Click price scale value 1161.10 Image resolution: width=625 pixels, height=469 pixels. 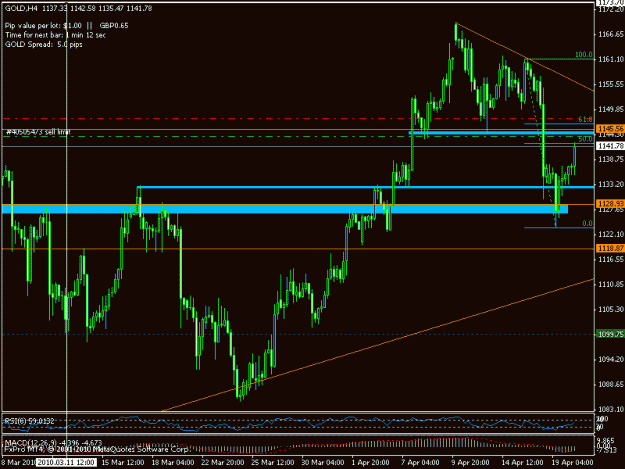coord(611,59)
